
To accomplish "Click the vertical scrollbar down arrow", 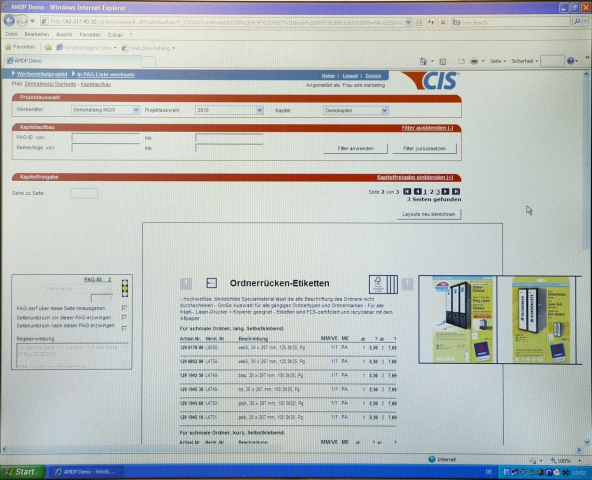I will click(x=587, y=441).
